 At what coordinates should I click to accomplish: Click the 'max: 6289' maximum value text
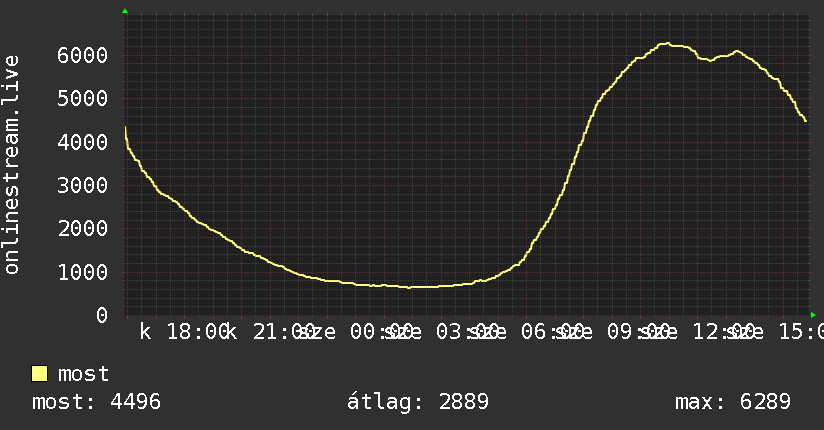click(x=733, y=402)
